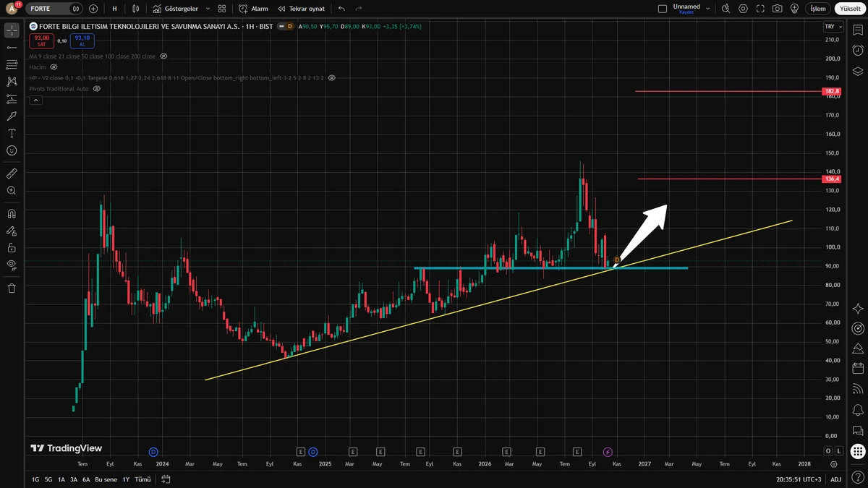Click the Yükselt upgrade button
This screenshot has height=488, width=868.
tap(851, 9)
